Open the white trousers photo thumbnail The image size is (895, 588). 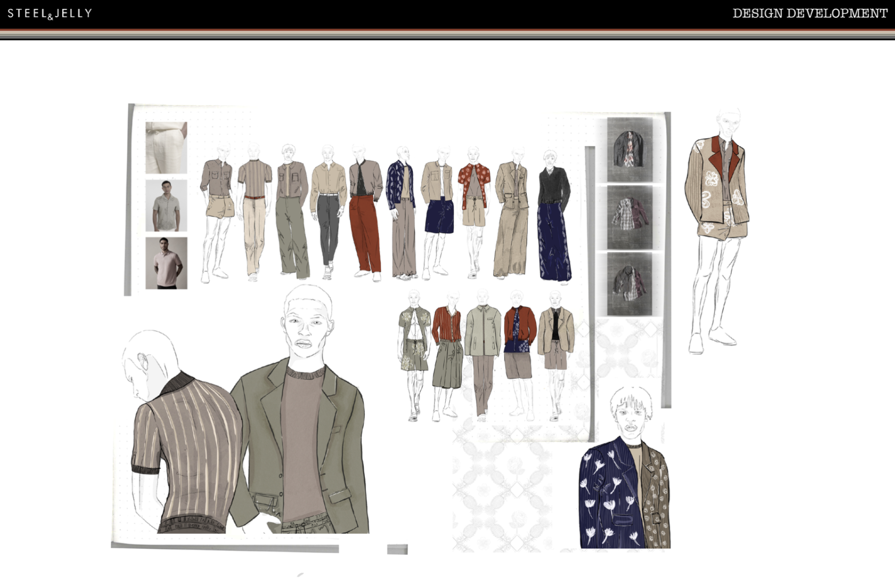[166, 147]
